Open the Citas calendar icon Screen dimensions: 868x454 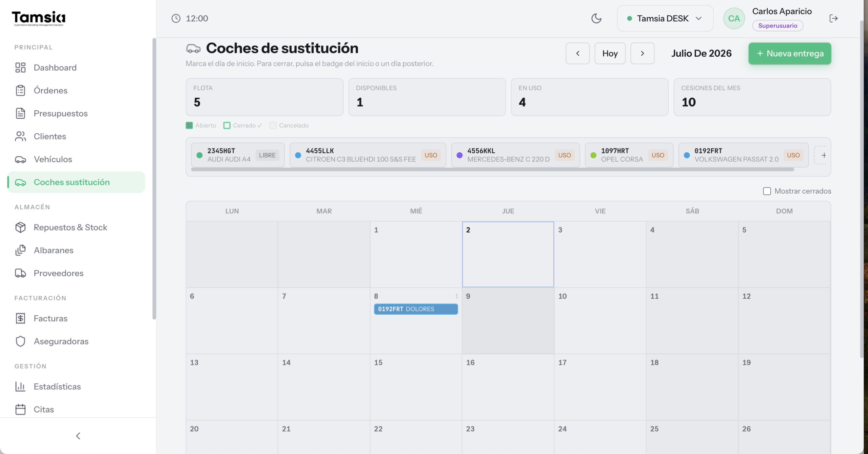pos(20,409)
